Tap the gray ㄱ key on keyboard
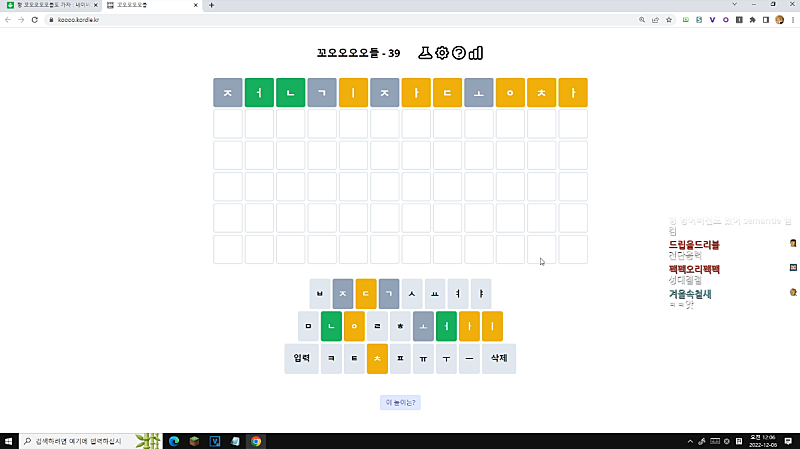The height and width of the screenshot is (449, 800). [389, 293]
